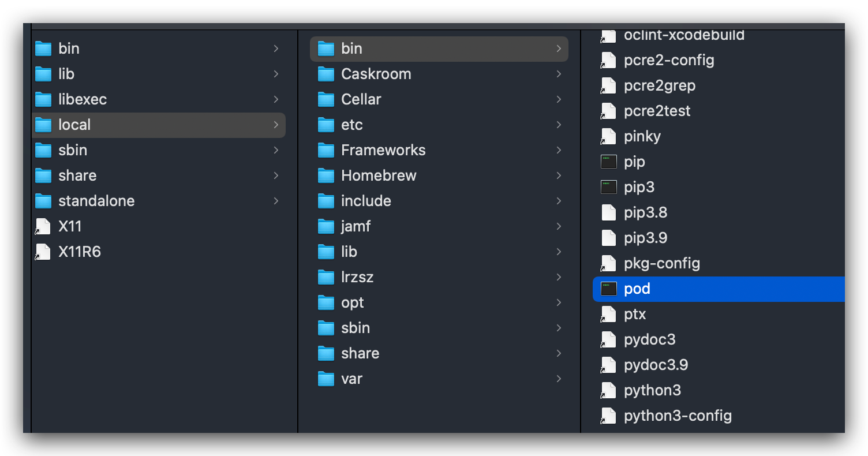868x456 pixels.
Task: Click the lrzsz folder icon
Action: point(326,277)
